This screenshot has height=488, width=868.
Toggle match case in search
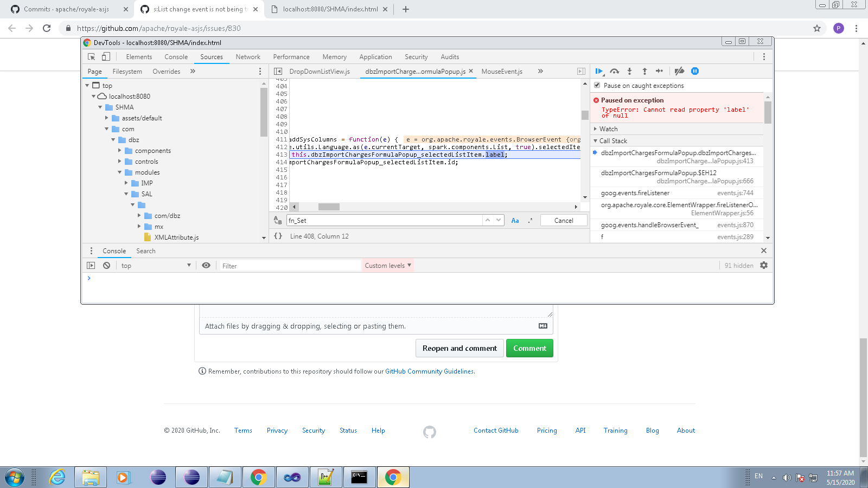point(515,220)
